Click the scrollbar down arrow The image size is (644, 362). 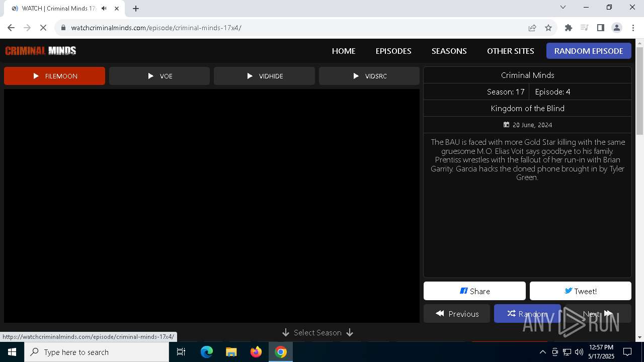click(x=639, y=337)
